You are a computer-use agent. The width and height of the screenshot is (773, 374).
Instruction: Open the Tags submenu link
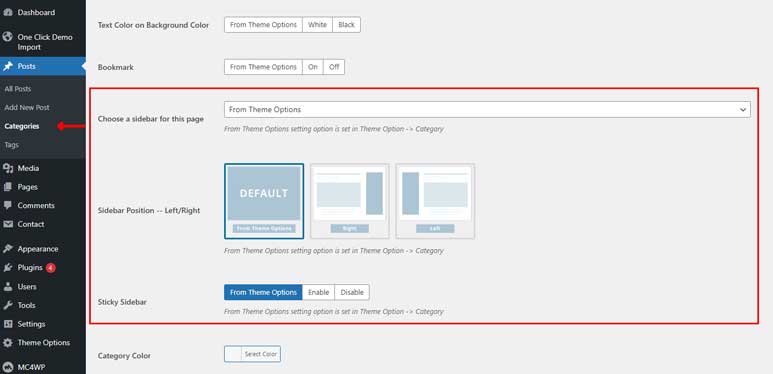tap(11, 145)
